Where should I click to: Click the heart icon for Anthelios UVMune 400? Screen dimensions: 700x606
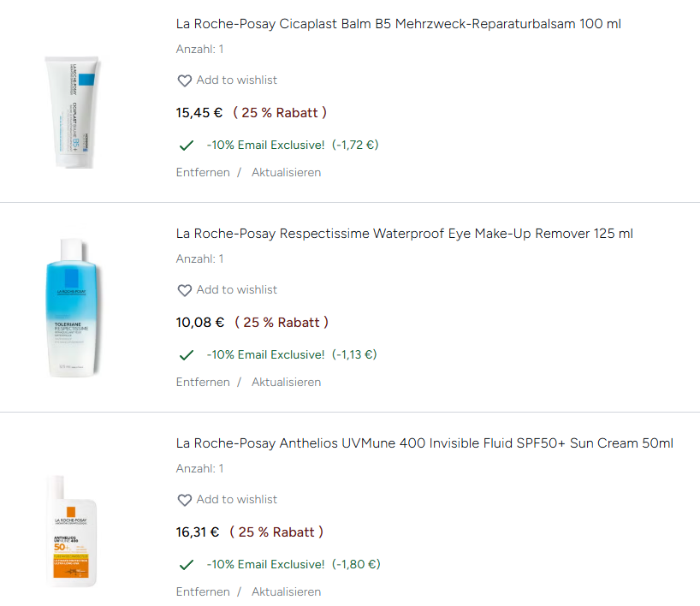coord(184,500)
